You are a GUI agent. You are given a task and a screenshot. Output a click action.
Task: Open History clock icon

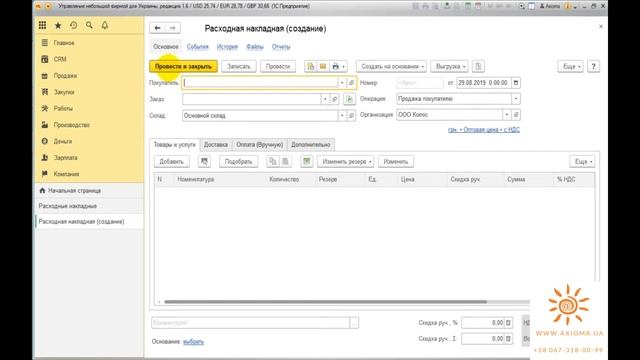73,25
